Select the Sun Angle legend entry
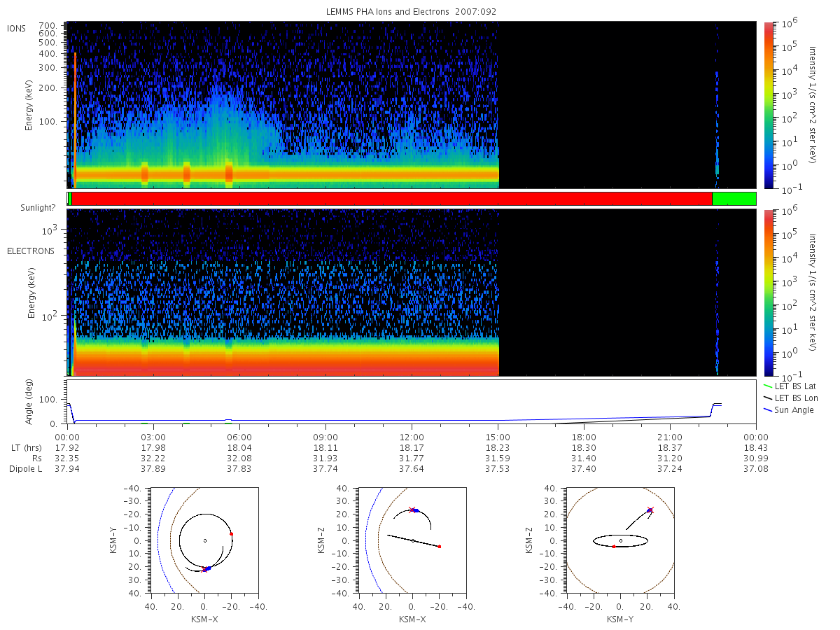The width and height of the screenshot is (840, 630). 789,409
